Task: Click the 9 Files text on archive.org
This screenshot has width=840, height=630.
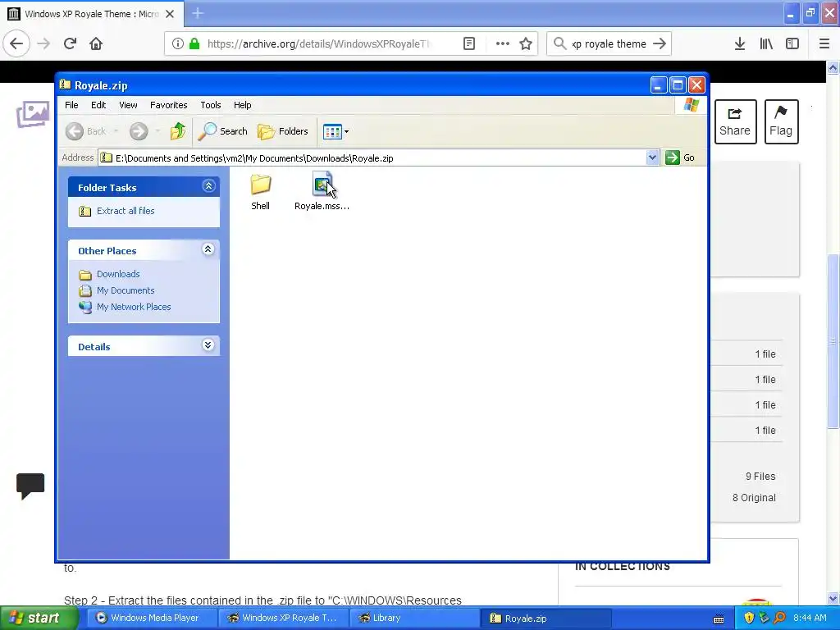Action: click(760, 477)
